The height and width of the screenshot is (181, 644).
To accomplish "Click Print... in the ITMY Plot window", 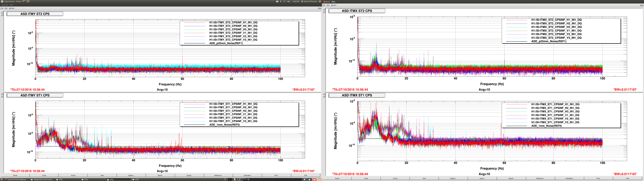I will tap(276, 175).
